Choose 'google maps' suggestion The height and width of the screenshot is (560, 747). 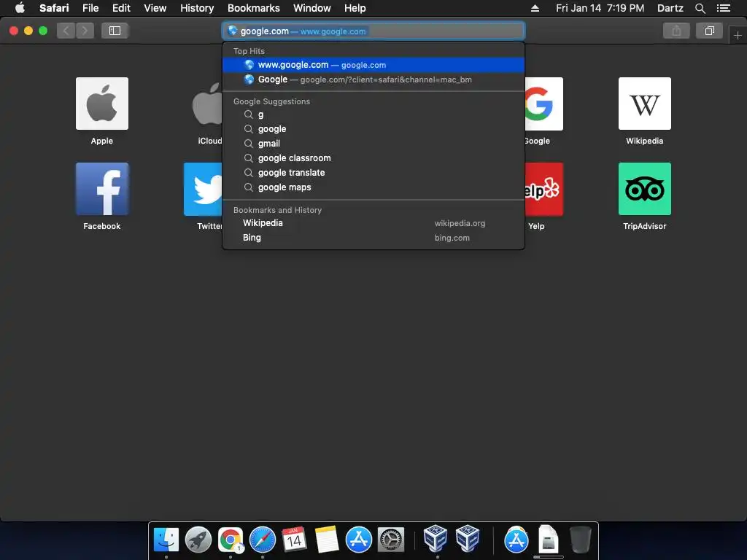(373, 187)
